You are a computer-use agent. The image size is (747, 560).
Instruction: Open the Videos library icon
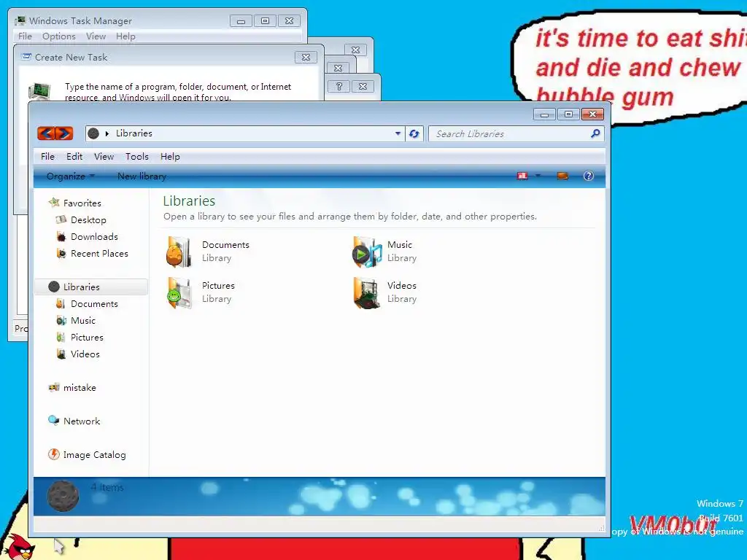tap(366, 293)
